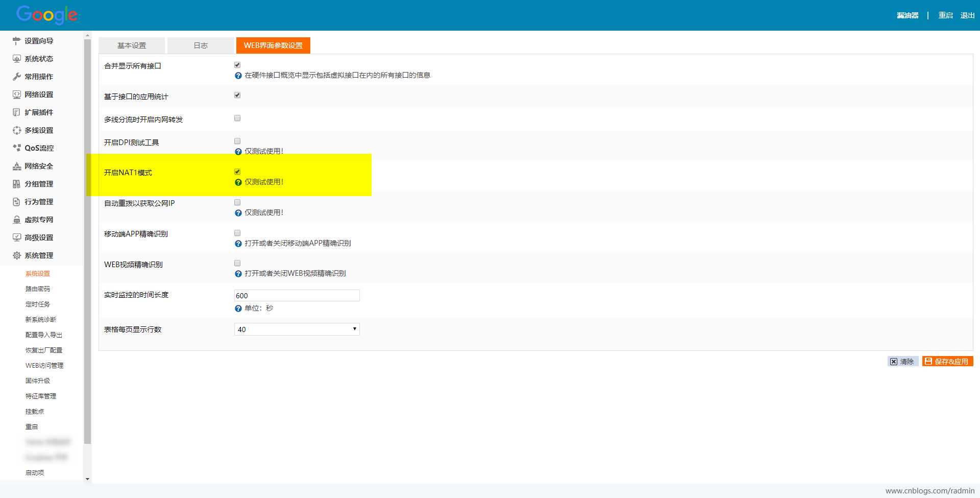Select WEB界面参数设置 tab
980x498 pixels.
[x=273, y=45]
